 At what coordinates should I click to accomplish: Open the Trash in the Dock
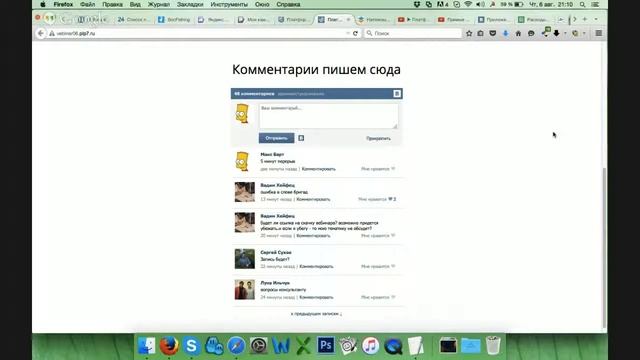[493, 346]
